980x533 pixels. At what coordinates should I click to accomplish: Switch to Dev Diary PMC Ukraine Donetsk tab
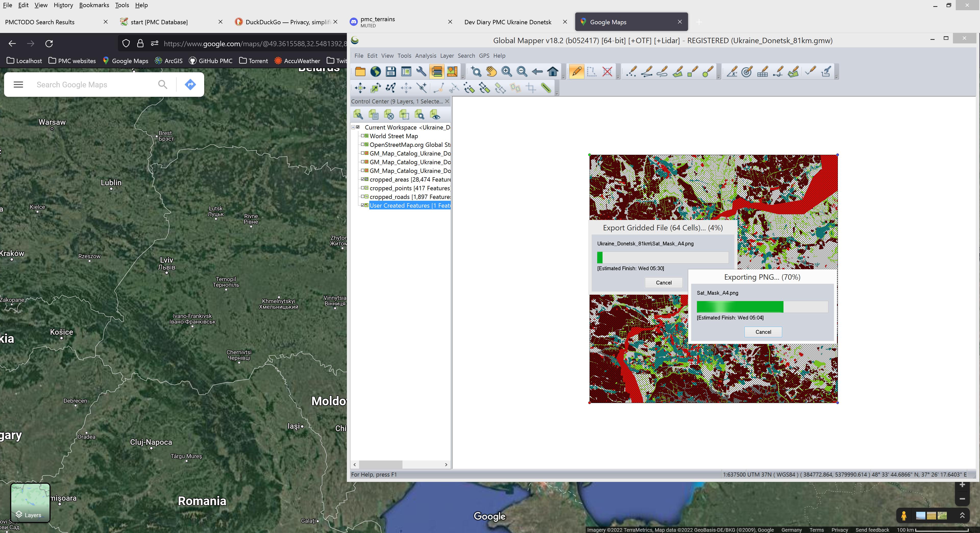click(508, 22)
